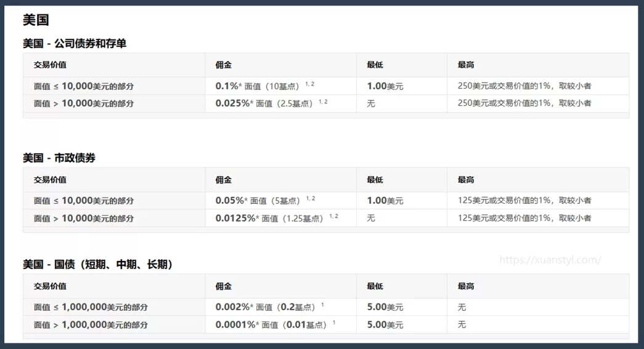The height and width of the screenshot is (349, 644).
Task: Click "5.00美元" minimum in the 0.0001% row
Action: pos(385,325)
